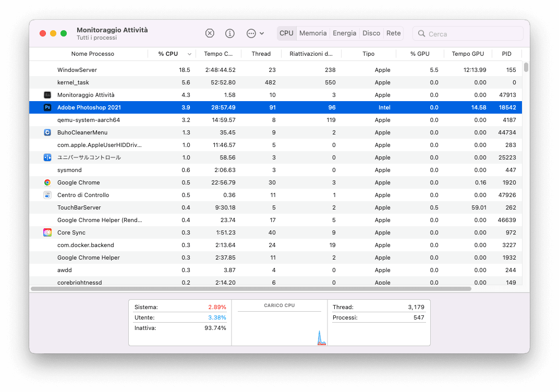Click the stop process X icon
This screenshot has width=559, height=392.
click(x=210, y=33)
